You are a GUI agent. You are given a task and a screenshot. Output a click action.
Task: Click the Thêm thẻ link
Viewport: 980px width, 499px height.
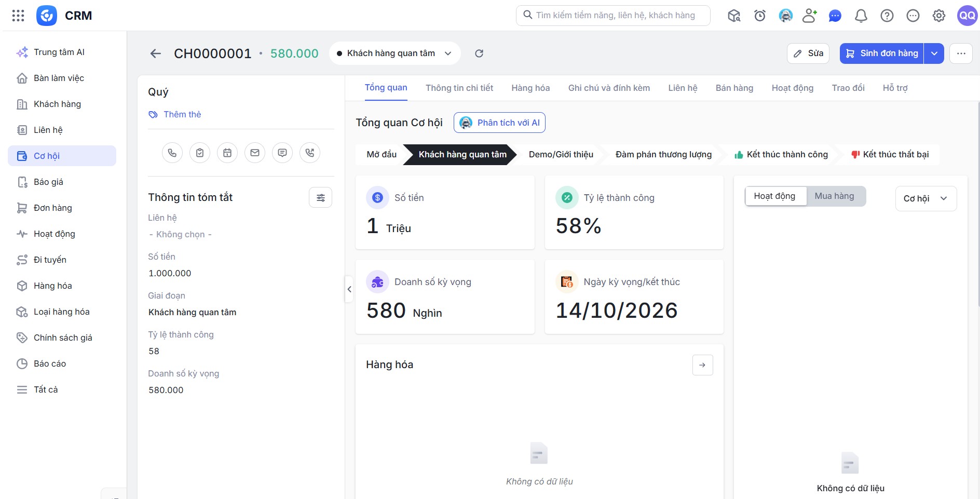coord(175,114)
